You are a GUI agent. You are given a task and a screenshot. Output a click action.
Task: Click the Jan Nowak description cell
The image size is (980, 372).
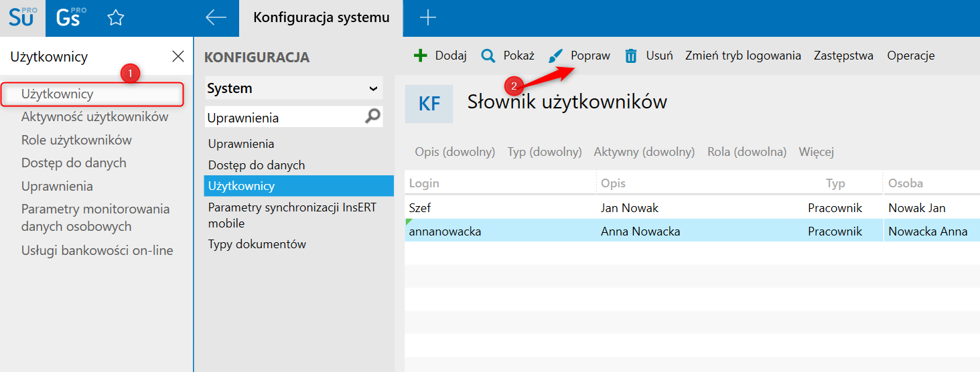point(630,207)
